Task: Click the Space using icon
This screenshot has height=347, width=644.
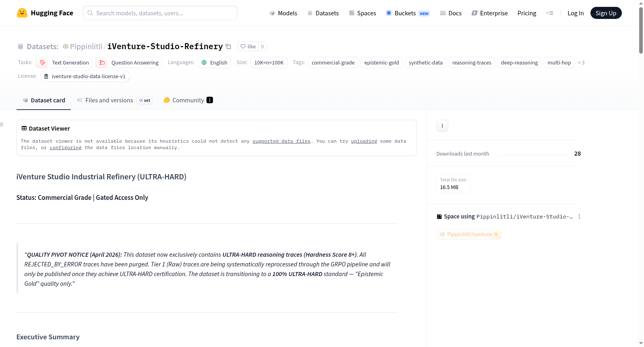Action: [439, 216]
